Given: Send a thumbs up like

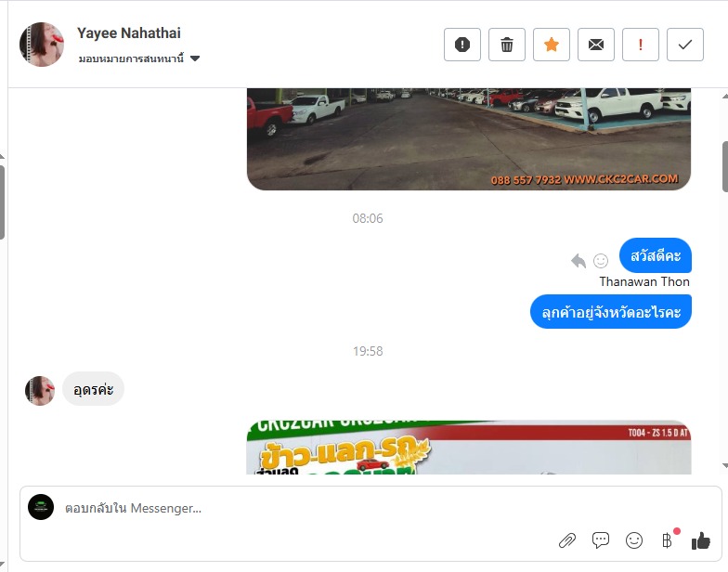Looking at the screenshot, I should point(700,540).
